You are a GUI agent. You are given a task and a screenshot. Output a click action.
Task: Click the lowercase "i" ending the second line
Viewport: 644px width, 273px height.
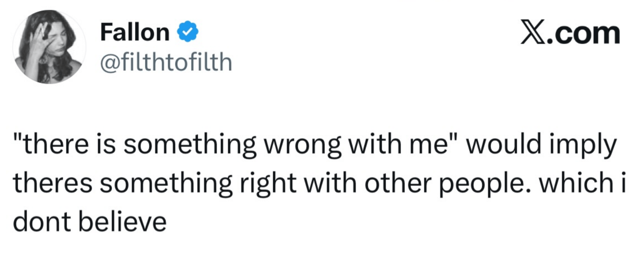coord(623,183)
